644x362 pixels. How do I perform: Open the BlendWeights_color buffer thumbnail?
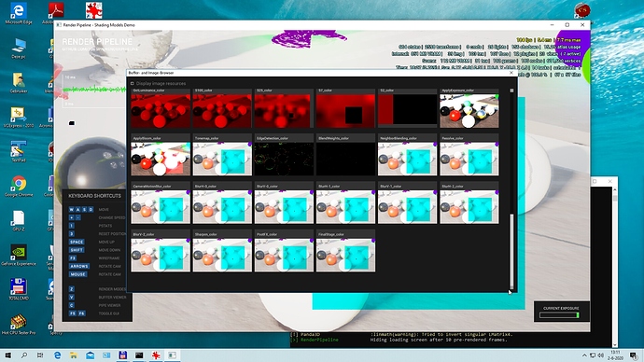345,159
